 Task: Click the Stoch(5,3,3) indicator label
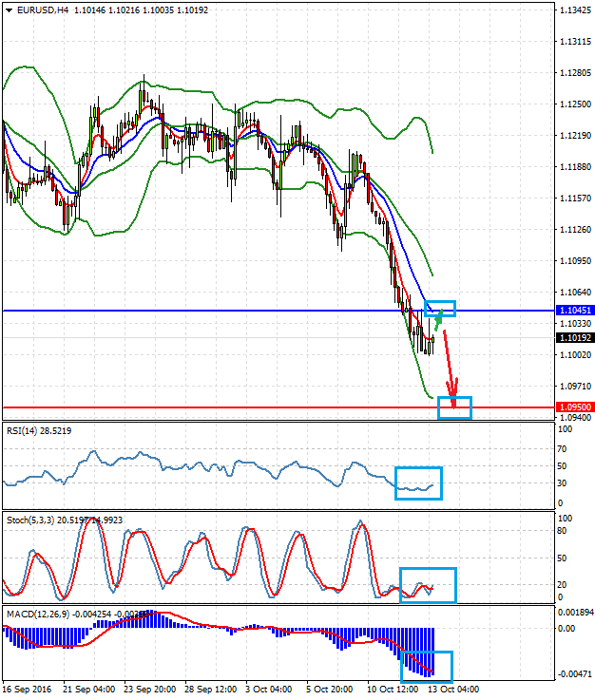click(x=31, y=520)
